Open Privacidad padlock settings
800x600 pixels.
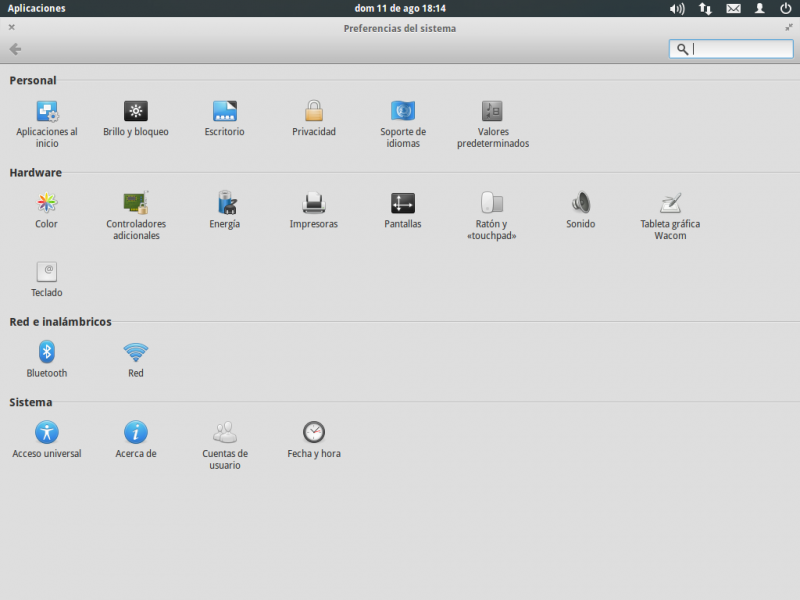click(x=314, y=112)
